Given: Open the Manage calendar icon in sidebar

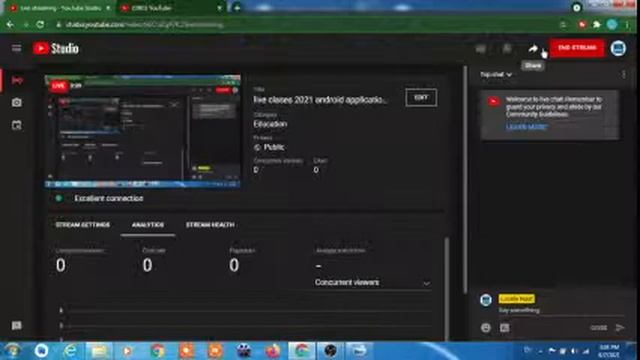Looking at the screenshot, I should pos(17,125).
